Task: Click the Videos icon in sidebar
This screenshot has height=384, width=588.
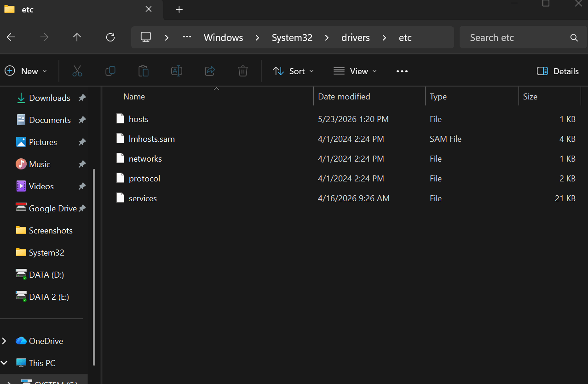Action: click(x=21, y=186)
